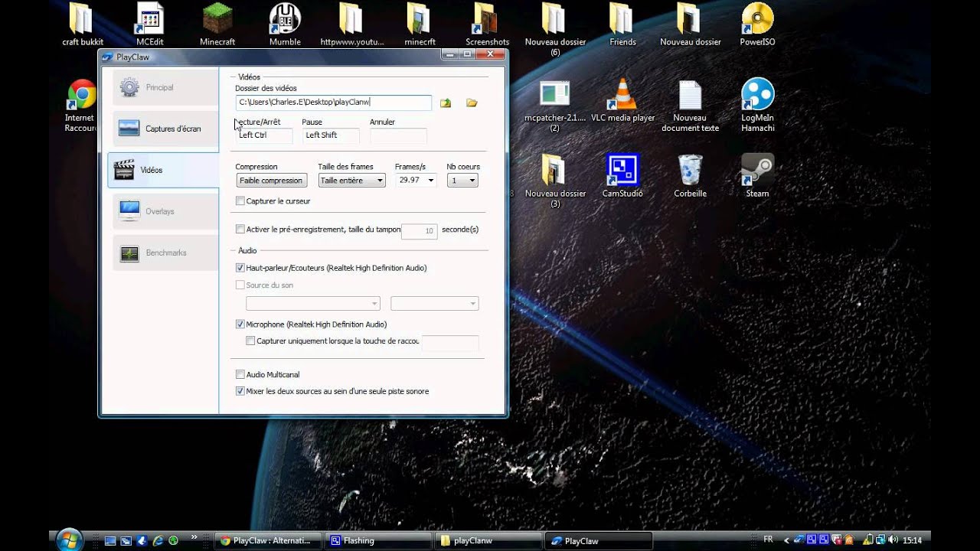Select the LogMeIn Hamachi shortcut
980x551 pixels.
(x=757, y=106)
